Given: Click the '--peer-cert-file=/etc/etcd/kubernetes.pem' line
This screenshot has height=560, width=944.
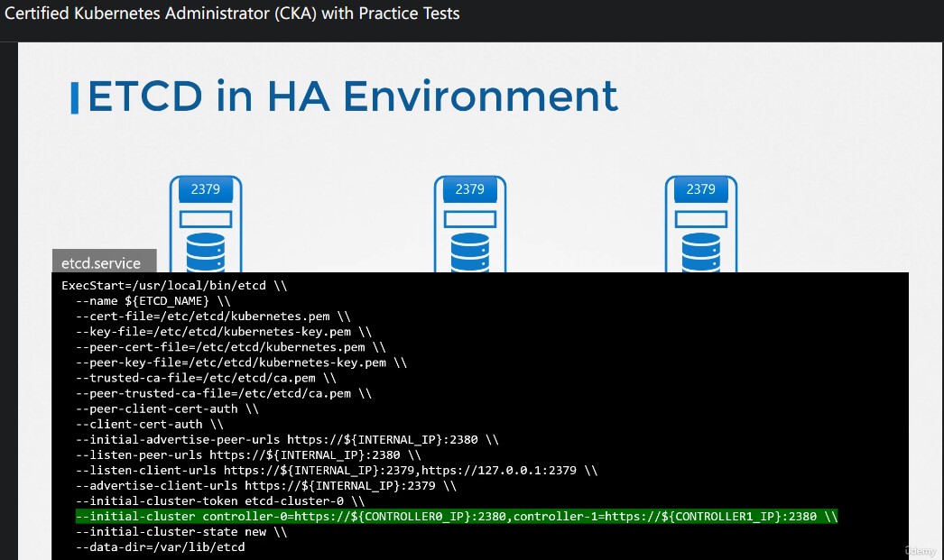Looking at the screenshot, I should tap(230, 347).
